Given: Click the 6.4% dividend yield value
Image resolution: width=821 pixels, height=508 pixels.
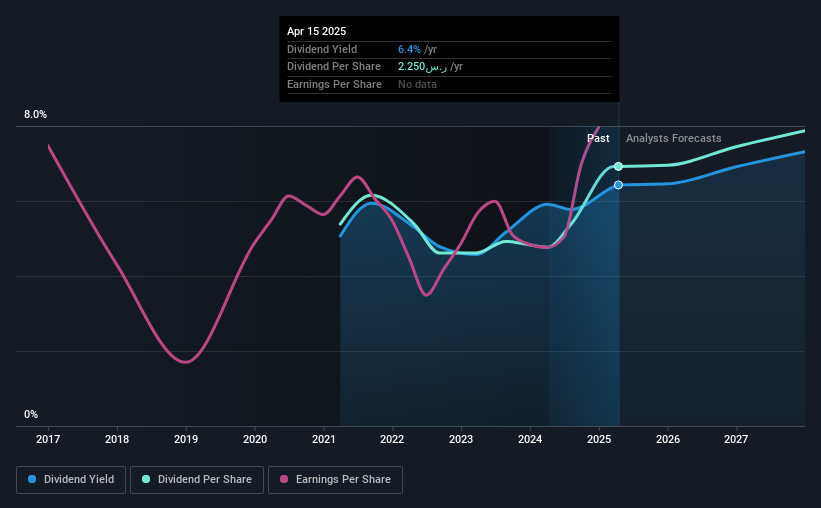Looking at the screenshot, I should click(409, 49).
